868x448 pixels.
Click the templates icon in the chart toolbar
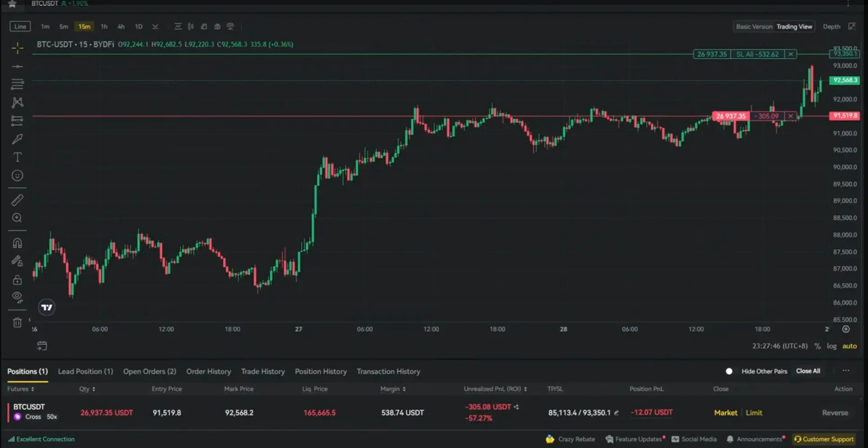pos(204,26)
